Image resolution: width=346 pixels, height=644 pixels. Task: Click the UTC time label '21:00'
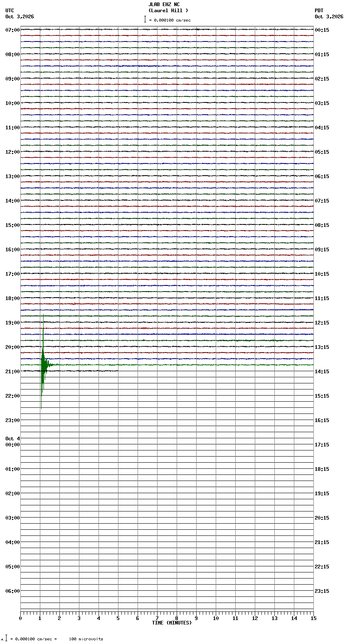pos(13,372)
